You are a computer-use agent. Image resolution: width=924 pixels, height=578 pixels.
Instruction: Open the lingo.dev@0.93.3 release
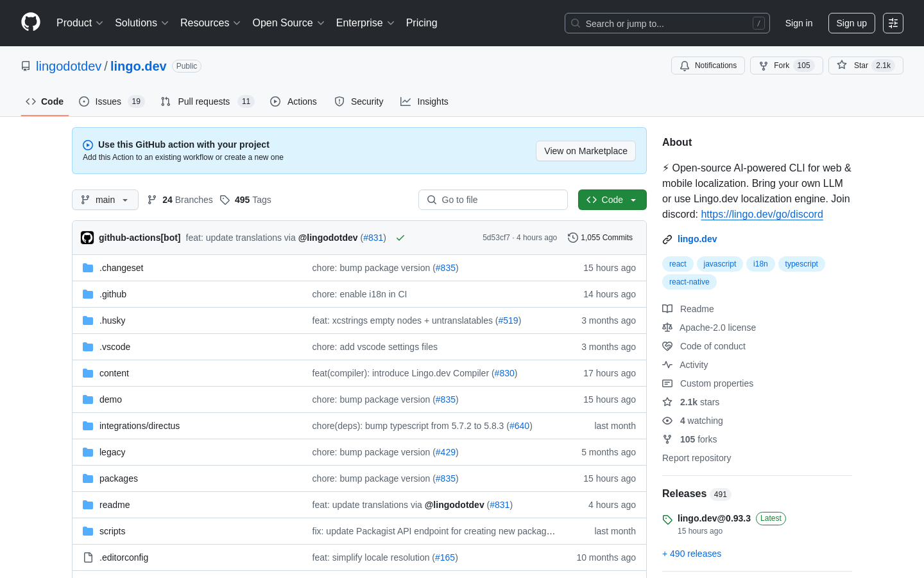click(x=714, y=518)
